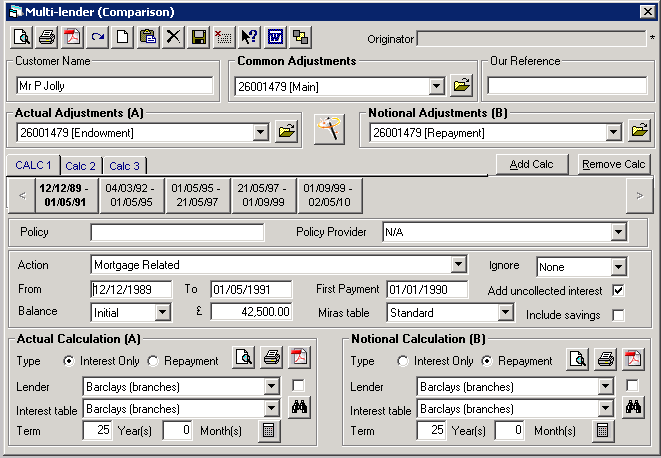
Task: Preview the Actual Calculation (A) report
Action: point(244,358)
